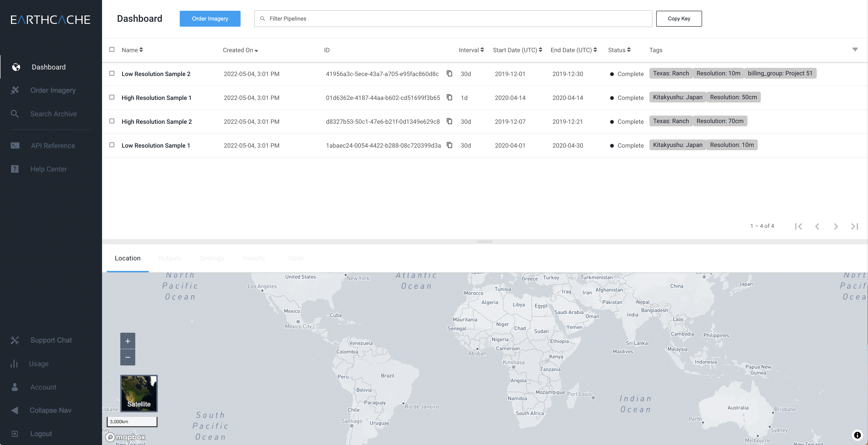Click Usage in the sidebar
The image size is (868, 445).
pos(39,364)
